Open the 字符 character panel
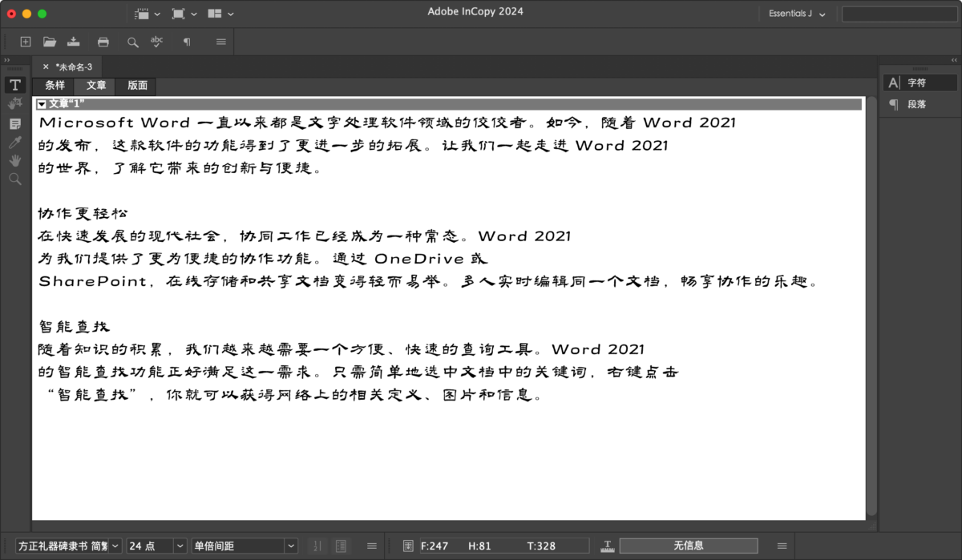Image resolution: width=962 pixels, height=560 pixels. tap(920, 83)
